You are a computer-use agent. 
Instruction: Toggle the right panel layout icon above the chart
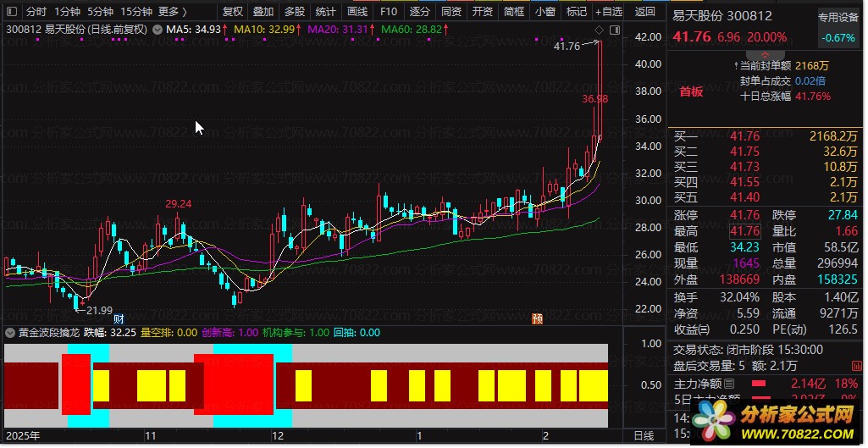click(x=615, y=30)
